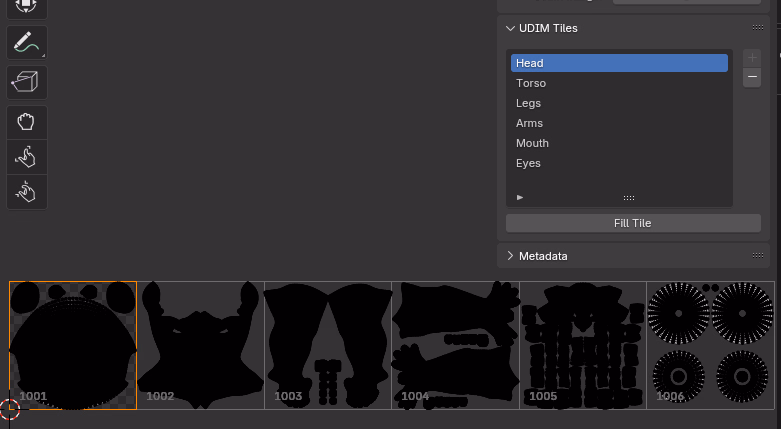This screenshot has width=781, height=429.
Task: Click Metadata panel drag handle
Action: pos(758,255)
